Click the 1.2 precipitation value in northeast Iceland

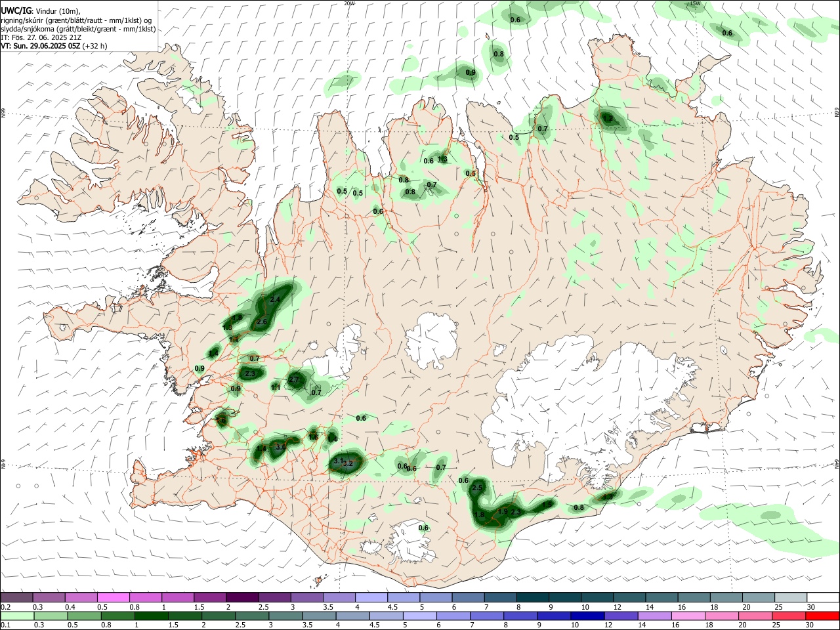tap(608, 119)
